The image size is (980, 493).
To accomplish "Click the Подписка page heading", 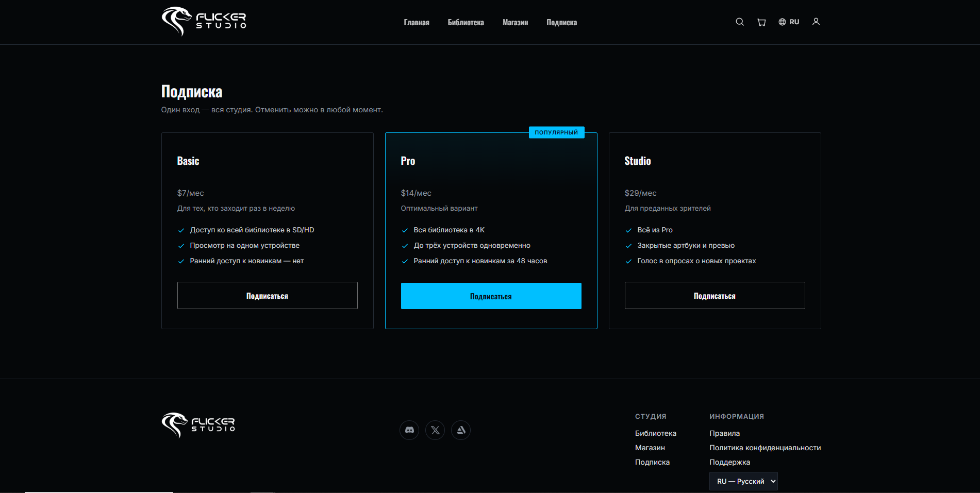I will point(192,92).
